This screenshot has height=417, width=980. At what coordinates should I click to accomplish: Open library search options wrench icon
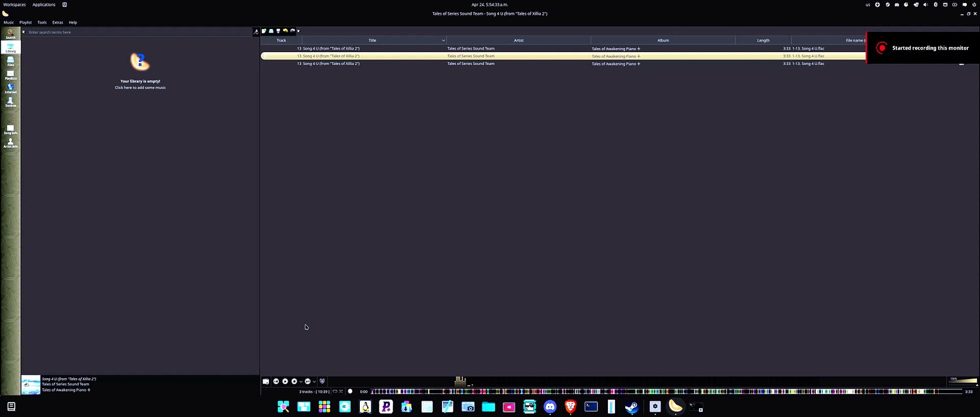[x=256, y=32]
